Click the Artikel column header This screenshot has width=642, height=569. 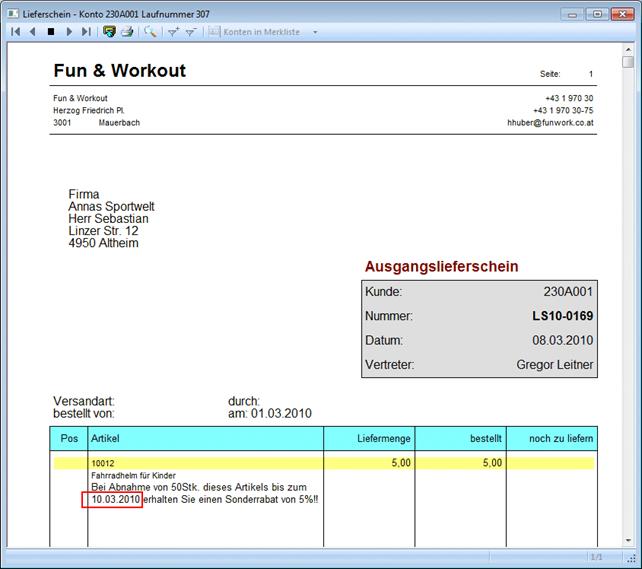point(105,439)
